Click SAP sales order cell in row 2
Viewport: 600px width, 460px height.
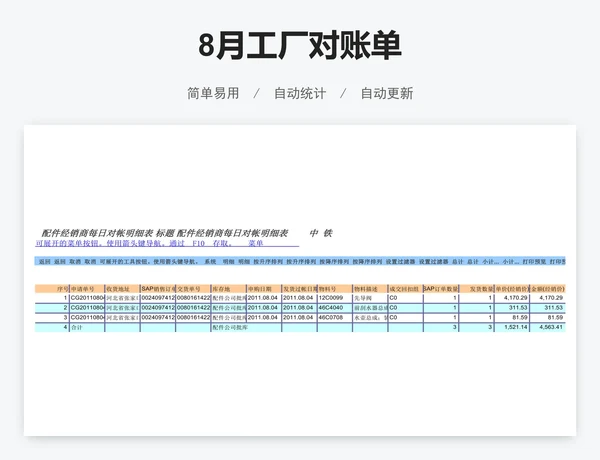(x=158, y=308)
